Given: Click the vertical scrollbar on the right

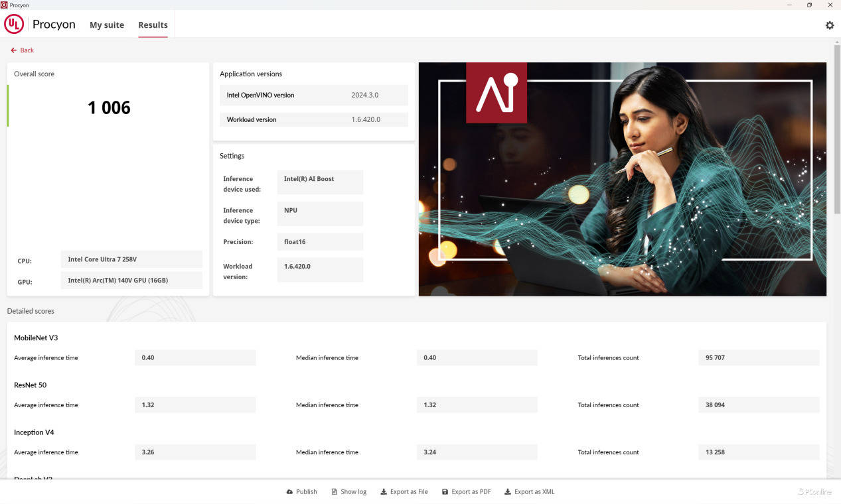Looking at the screenshot, I should click(836, 133).
